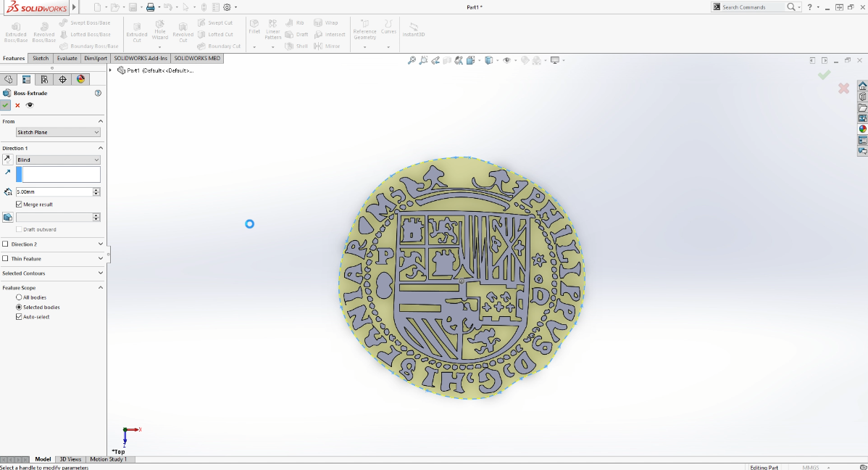Toggle Merge result checkbox
The width and height of the screenshot is (868, 470).
(x=19, y=205)
